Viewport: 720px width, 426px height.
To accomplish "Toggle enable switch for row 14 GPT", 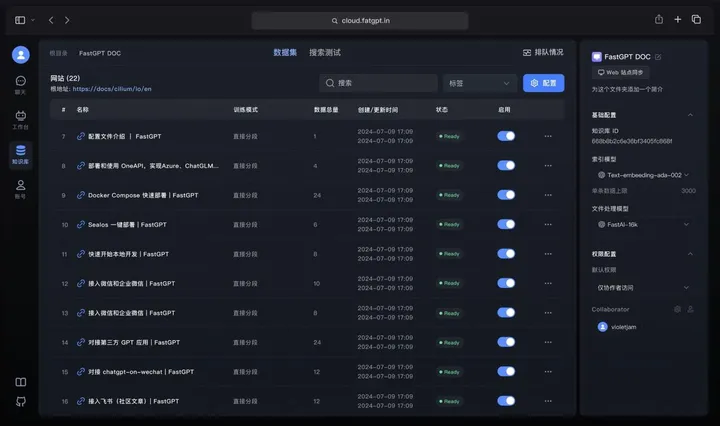I will pos(506,342).
